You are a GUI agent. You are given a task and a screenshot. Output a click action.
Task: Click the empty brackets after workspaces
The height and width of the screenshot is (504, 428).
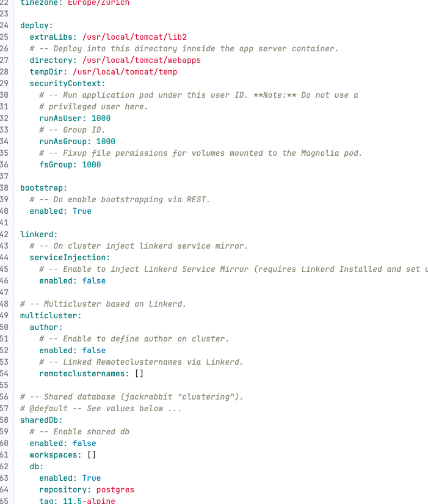pos(92,455)
